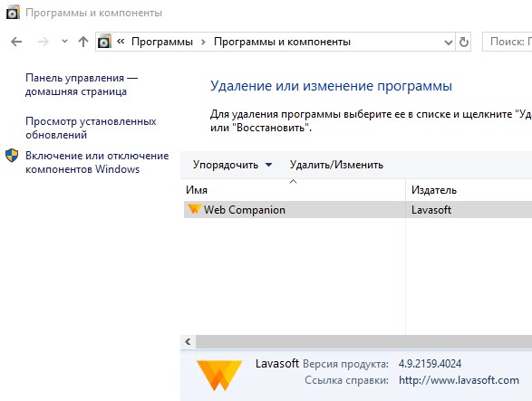Viewport: 532px width, 401px height.
Task: Click the product version 4.9.2159.4024
Action: coord(430,364)
